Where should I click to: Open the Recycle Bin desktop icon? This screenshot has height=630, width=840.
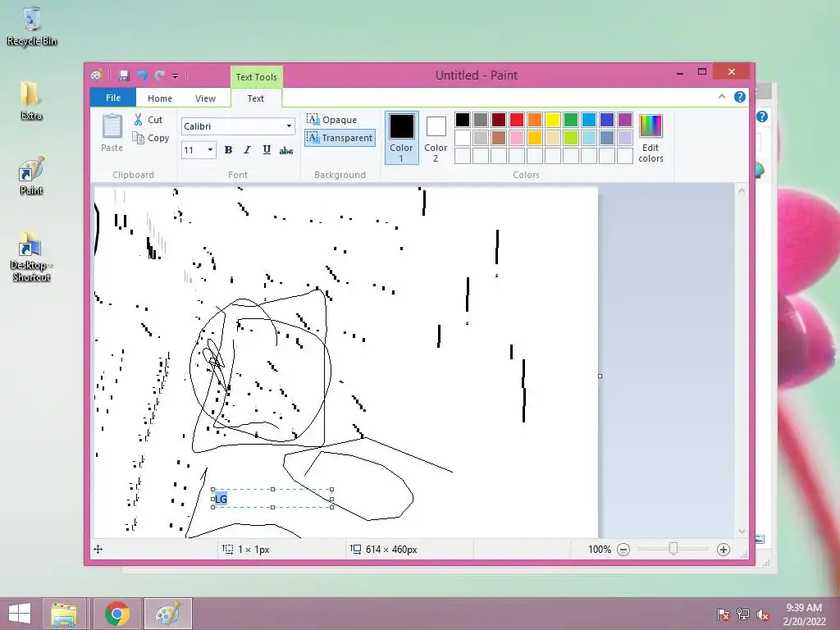tap(32, 26)
